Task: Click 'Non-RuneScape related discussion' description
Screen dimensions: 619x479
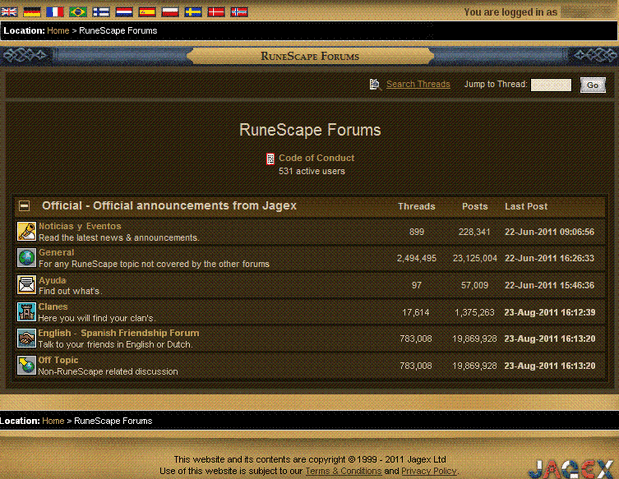Action: [x=108, y=372]
